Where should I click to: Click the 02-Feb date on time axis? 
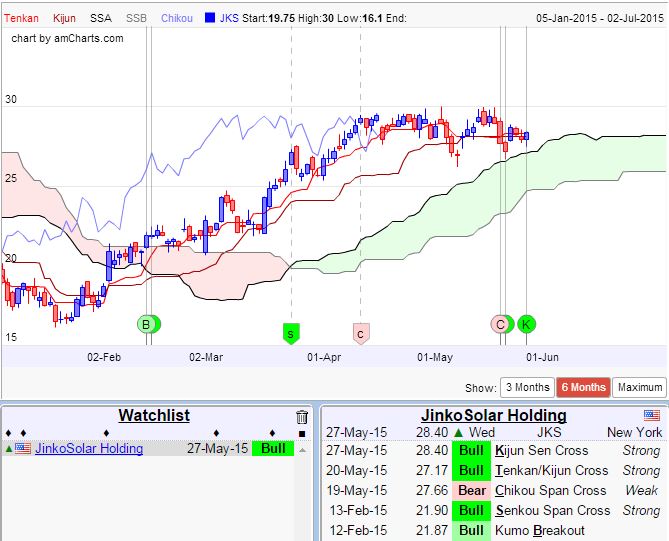[x=104, y=358]
